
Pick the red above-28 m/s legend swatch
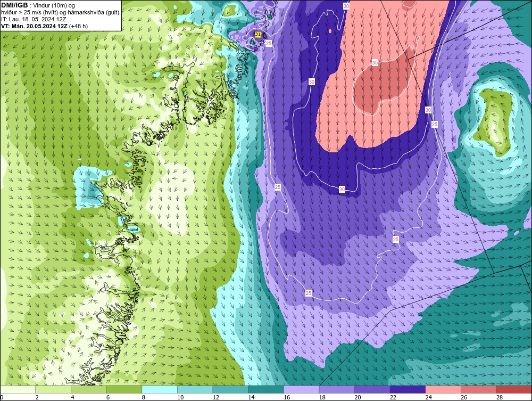tap(514, 389)
